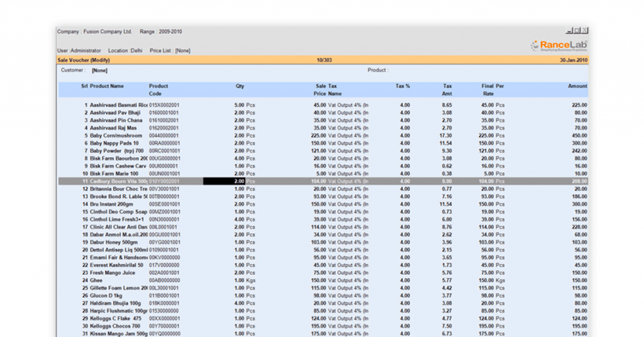Click product code 00RA0000001
The image size is (644, 337).
164,143
